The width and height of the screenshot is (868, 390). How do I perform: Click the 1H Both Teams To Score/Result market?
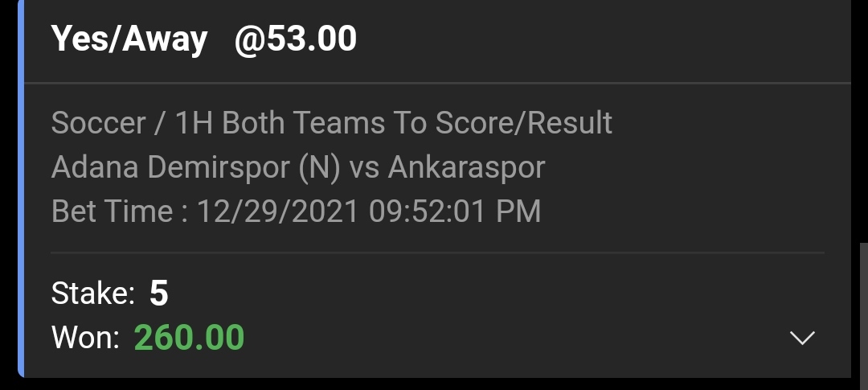click(x=393, y=122)
